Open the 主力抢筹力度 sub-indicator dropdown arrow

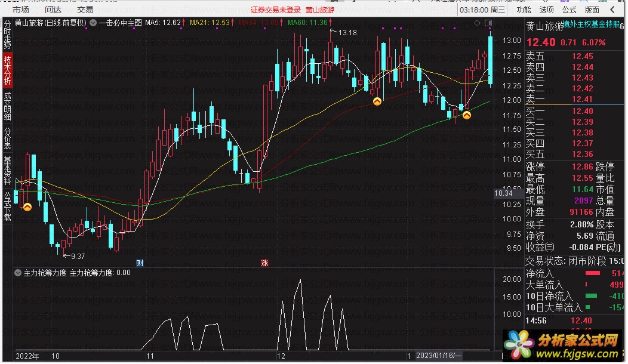(x=18, y=273)
